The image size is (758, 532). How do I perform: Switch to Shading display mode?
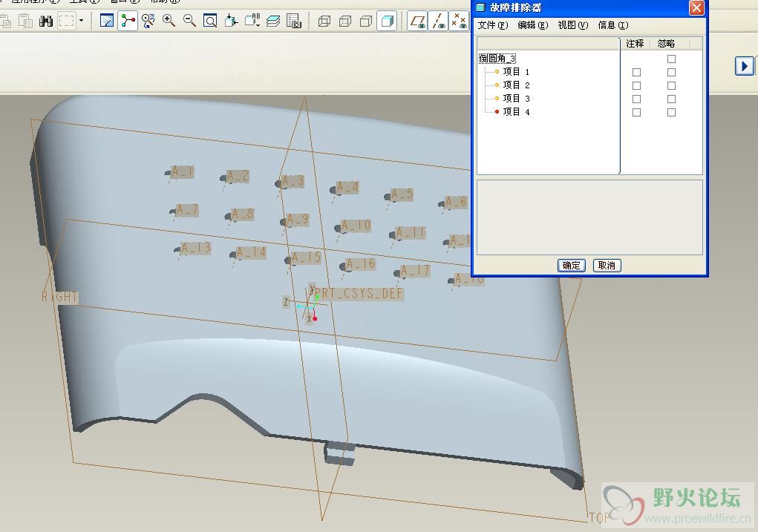pos(387,21)
